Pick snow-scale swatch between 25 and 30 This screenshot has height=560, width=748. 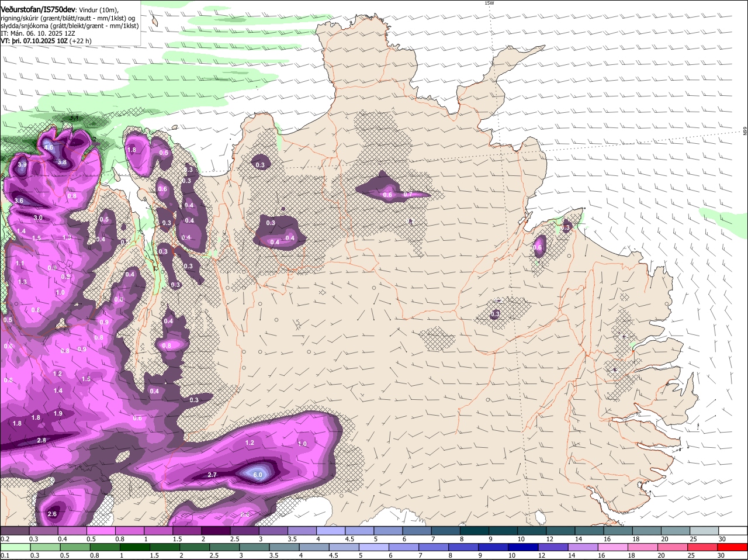[x=703, y=530]
